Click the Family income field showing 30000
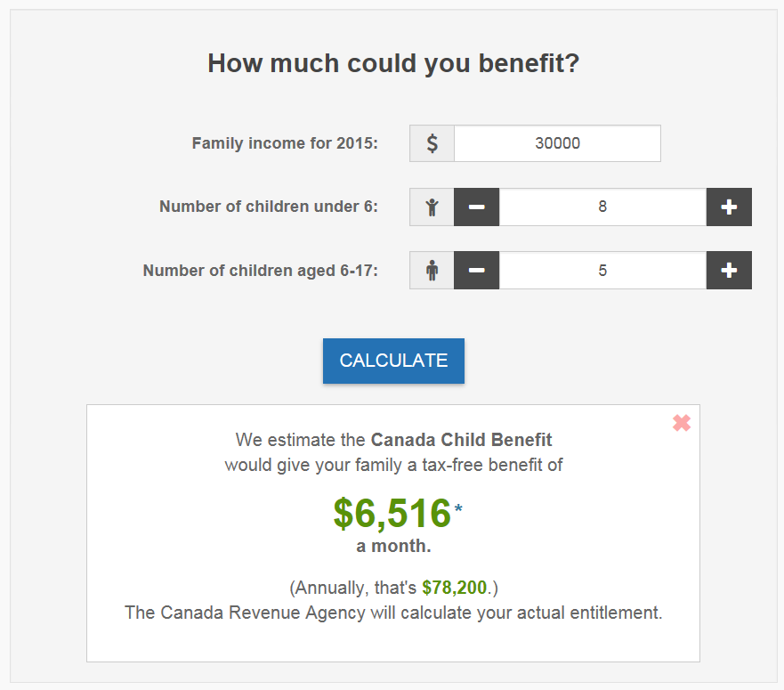Image resolution: width=784 pixels, height=690 pixels. 557,143
